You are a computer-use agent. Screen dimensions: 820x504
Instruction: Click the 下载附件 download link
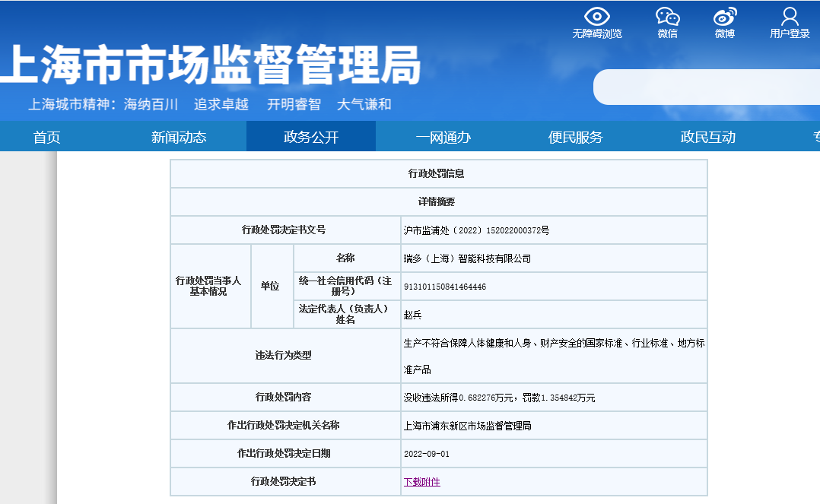tap(421, 482)
